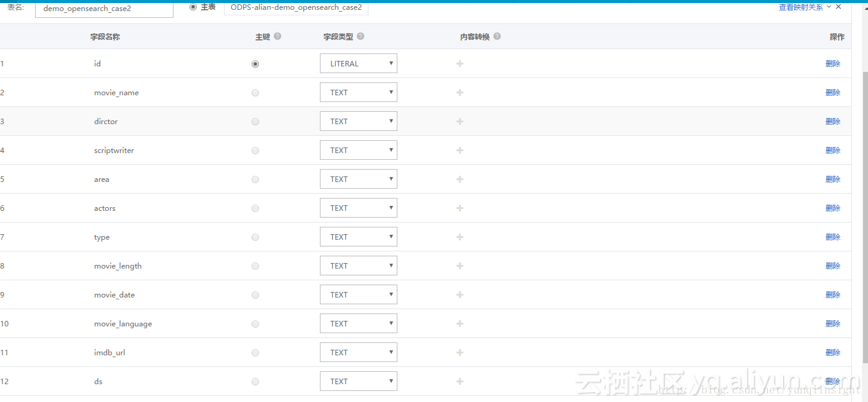Open field type dropdown for movie_date
The image size is (868, 402).
tap(359, 294)
